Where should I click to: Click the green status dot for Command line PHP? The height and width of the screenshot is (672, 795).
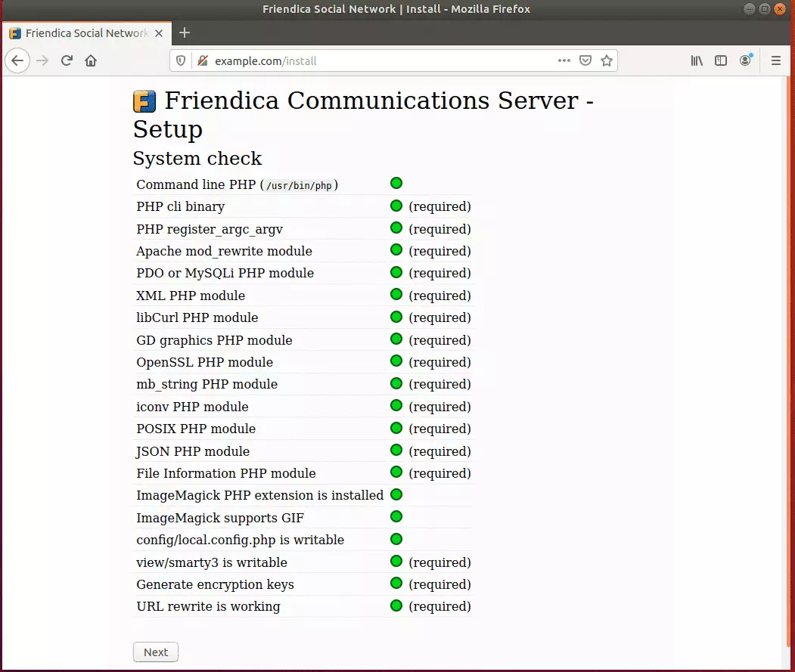[x=396, y=184]
